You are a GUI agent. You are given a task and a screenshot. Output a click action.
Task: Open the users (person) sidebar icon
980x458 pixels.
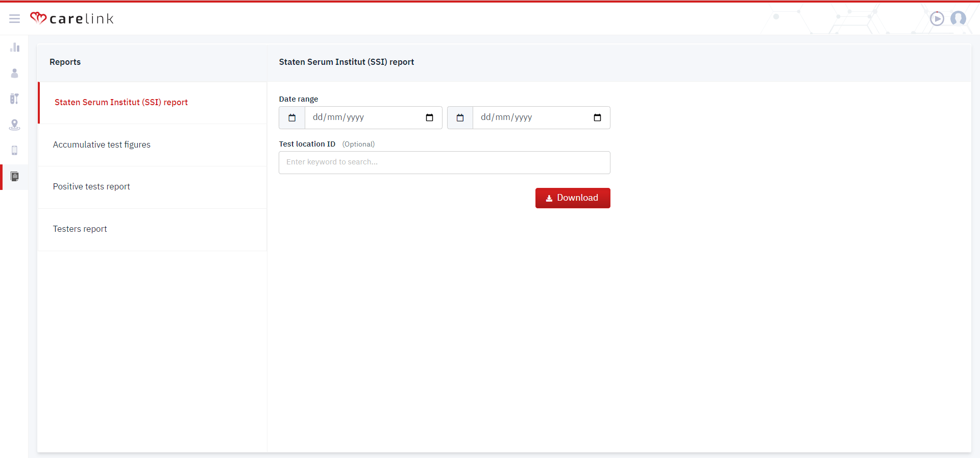pos(14,74)
